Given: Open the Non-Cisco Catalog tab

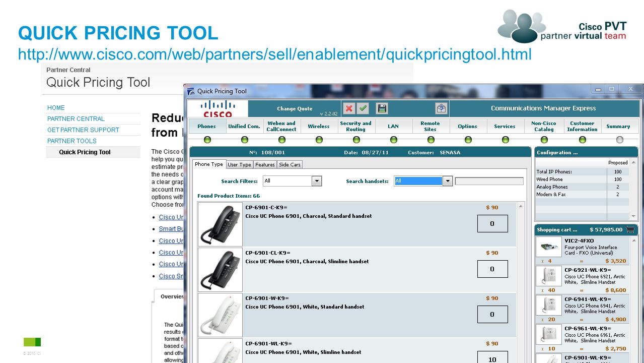Looking at the screenshot, I should coord(544,126).
